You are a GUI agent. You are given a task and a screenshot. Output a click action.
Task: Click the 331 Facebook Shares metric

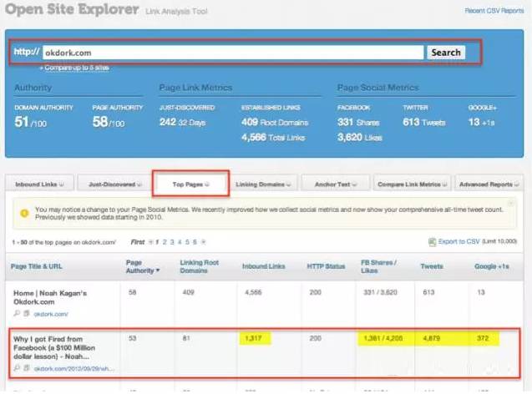point(358,123)
